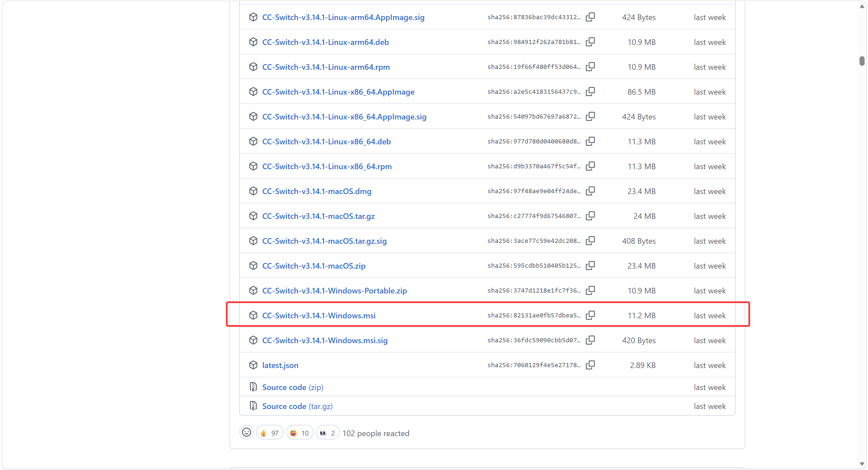Copy sha256 for Windows.msi.sig
Image resolution: width=868 pixels, height=470 pixels.
[x=590, y=340]
